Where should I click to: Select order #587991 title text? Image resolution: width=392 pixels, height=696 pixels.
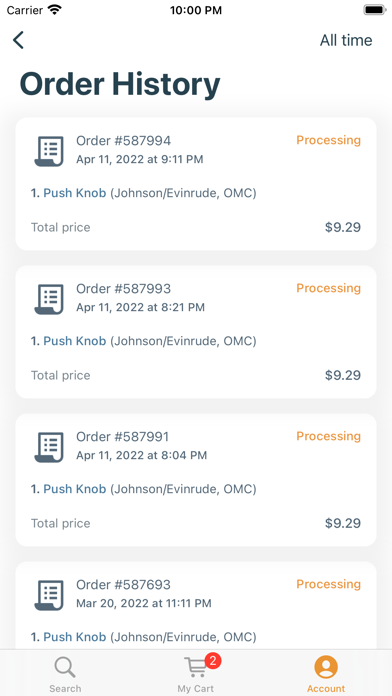click(123, 437)
